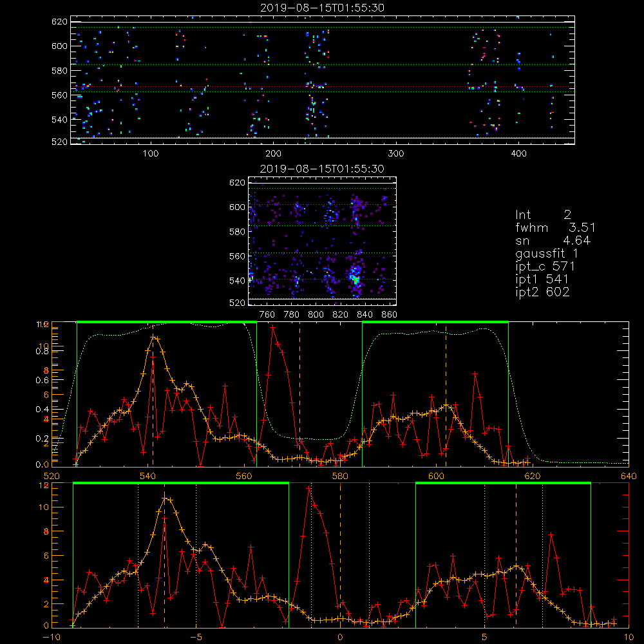Click x-axis label -10 of bottom plot

pos(52,638)
